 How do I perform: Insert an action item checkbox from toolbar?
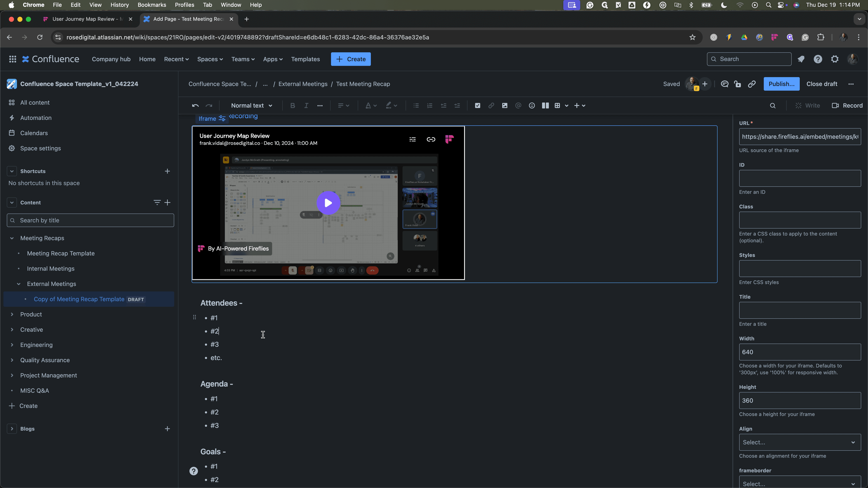[477, 106]
